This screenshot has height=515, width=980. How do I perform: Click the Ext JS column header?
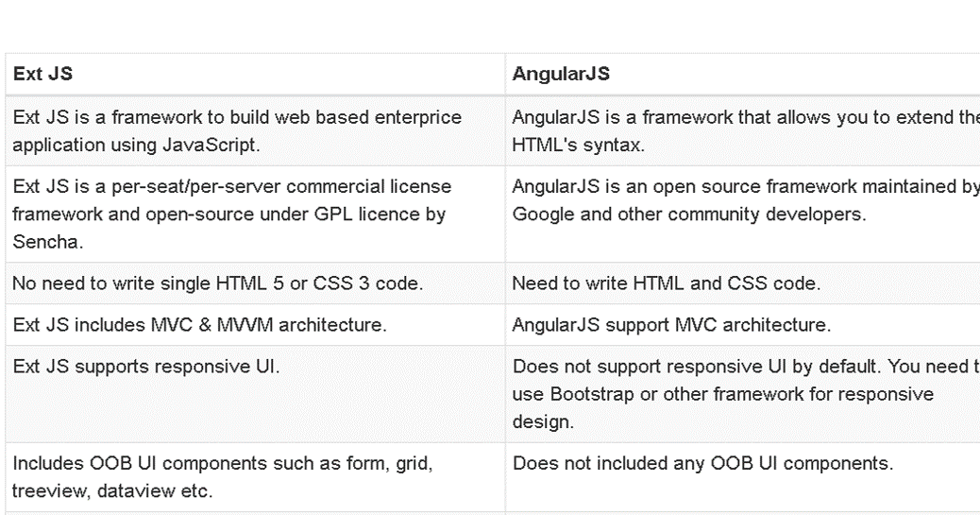pos(255,74)
